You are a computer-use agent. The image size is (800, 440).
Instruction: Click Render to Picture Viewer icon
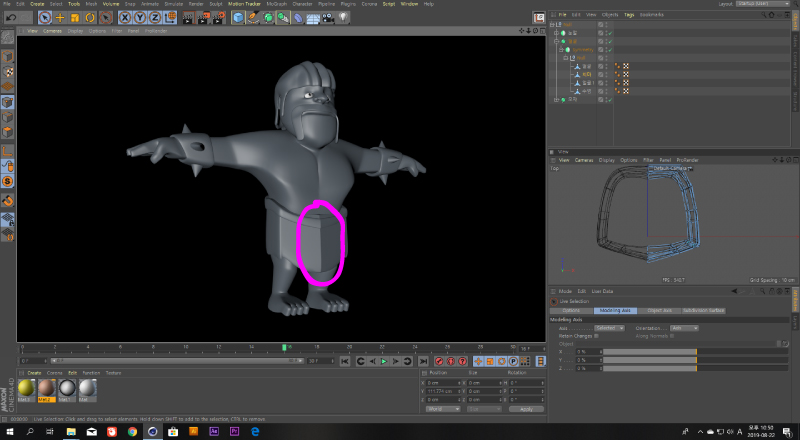point(203,18)
